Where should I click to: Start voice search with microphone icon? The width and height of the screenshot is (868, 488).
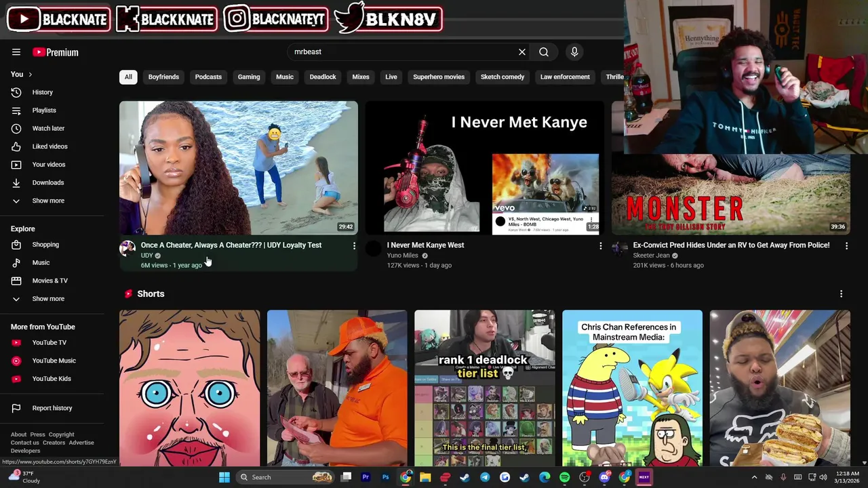tap(574, 52)
